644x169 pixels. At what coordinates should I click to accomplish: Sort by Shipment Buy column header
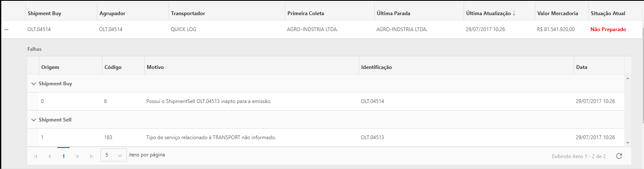tap(44, 13)
